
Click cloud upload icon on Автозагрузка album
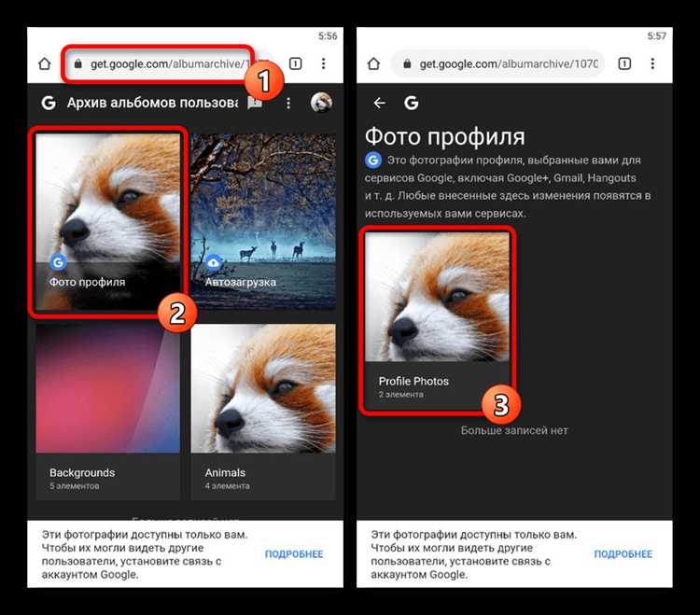[214, 262]
